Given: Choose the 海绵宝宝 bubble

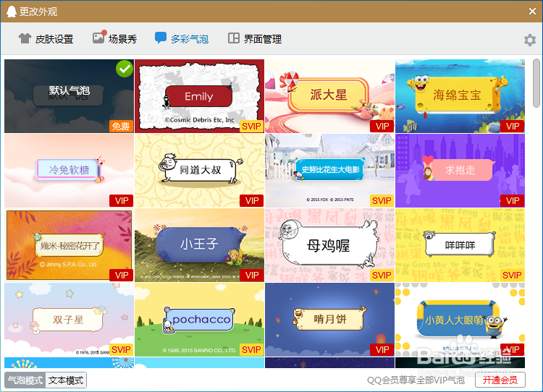Looking at the screenshot, I should click(460, 96).
